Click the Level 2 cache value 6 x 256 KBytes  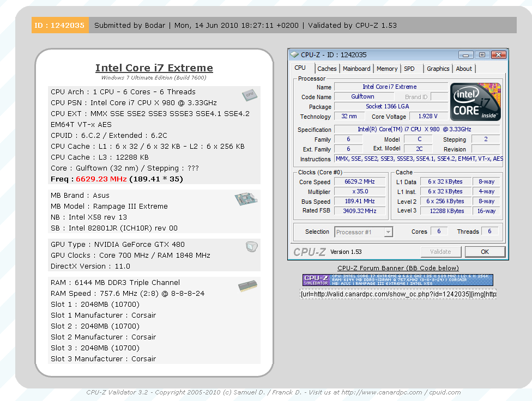pos(446,201)
